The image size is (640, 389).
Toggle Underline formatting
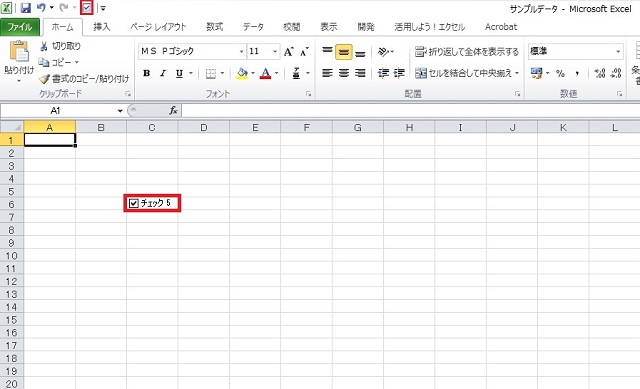coord(179,73)
